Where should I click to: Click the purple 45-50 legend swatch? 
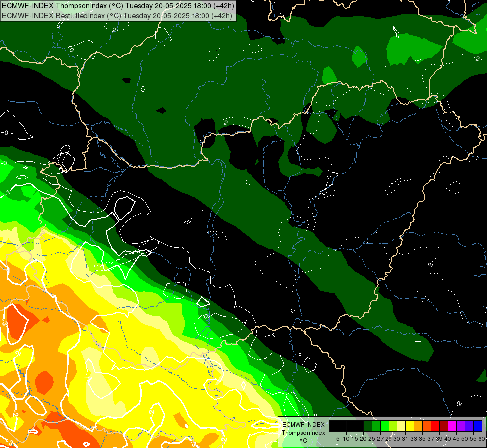click(x=461, y=426)
